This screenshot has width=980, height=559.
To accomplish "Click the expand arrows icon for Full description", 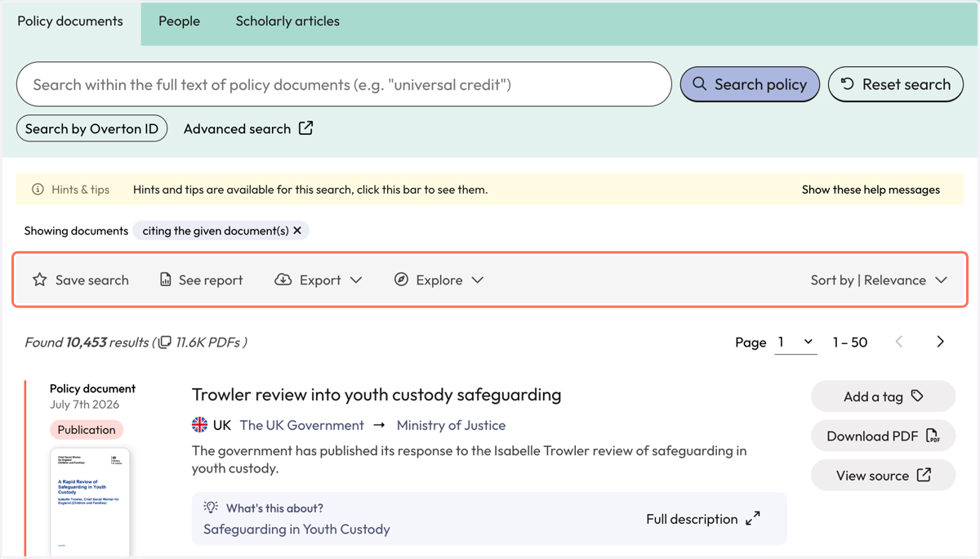I will [x=753, y=519].
